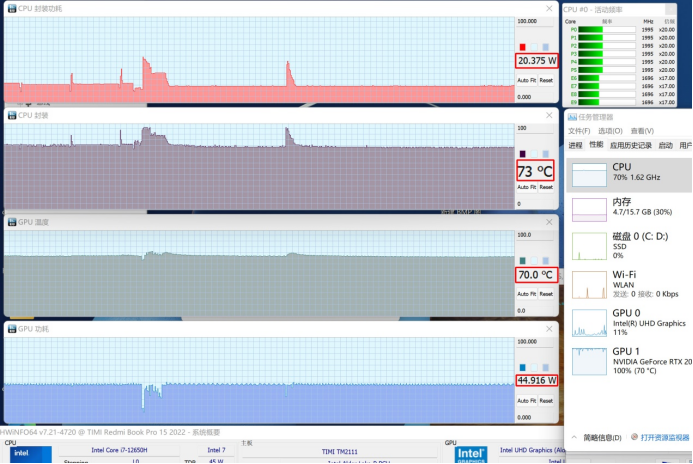
Task: Click Reset in GPU 功耗 graph
Action: (x=546, y=401)
